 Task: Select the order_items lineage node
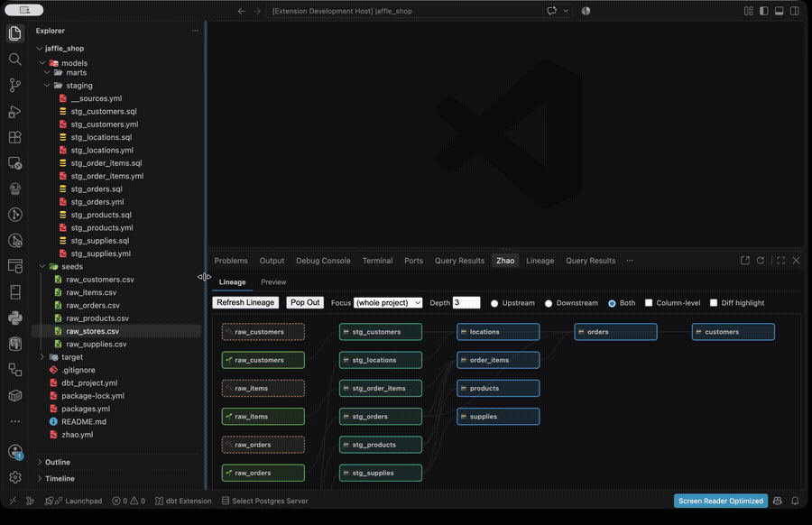click(498, 360)
